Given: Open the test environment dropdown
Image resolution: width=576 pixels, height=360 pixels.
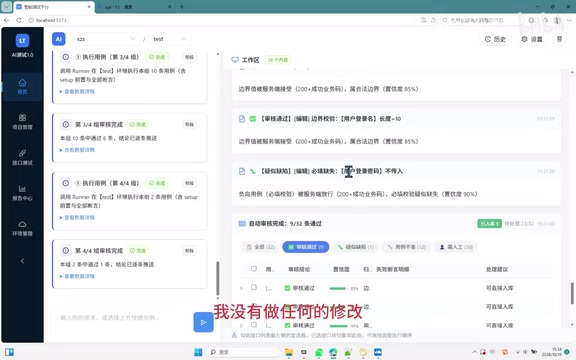Looking at the screenshot, I should 170,39.
